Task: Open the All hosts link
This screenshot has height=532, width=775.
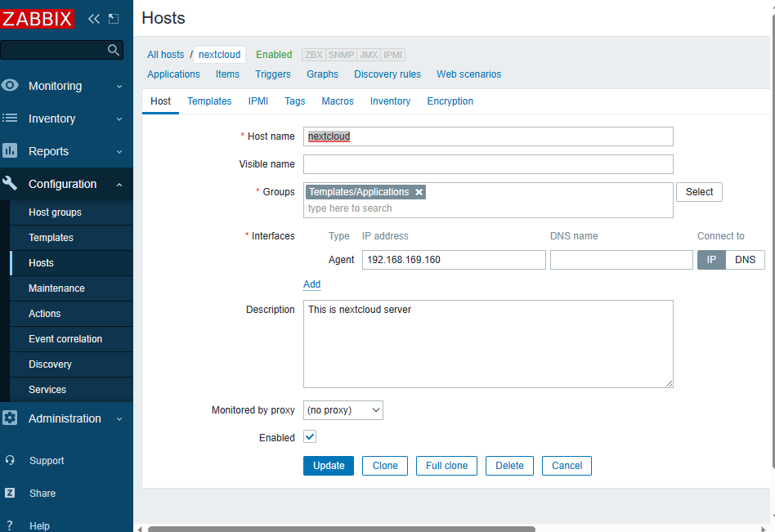Action: pyautogui.click(x=166, y=55)
